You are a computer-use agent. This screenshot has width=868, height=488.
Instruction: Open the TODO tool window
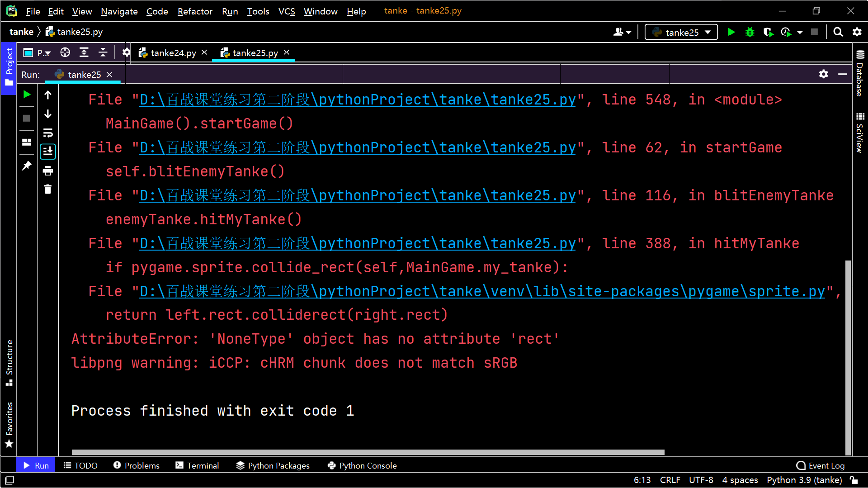point(80,465)
